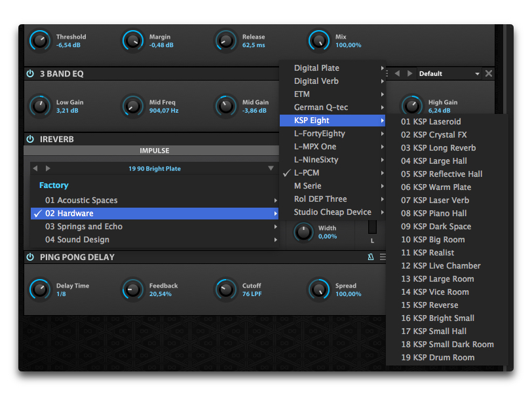
Task: Click the Feedback knob
Action: [x=133, y=290]
